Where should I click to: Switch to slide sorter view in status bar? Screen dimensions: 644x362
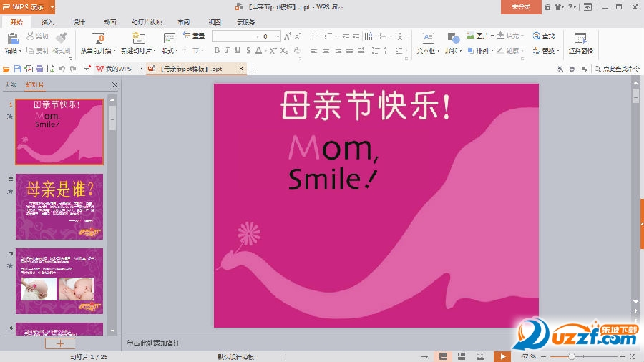(462, 356)
